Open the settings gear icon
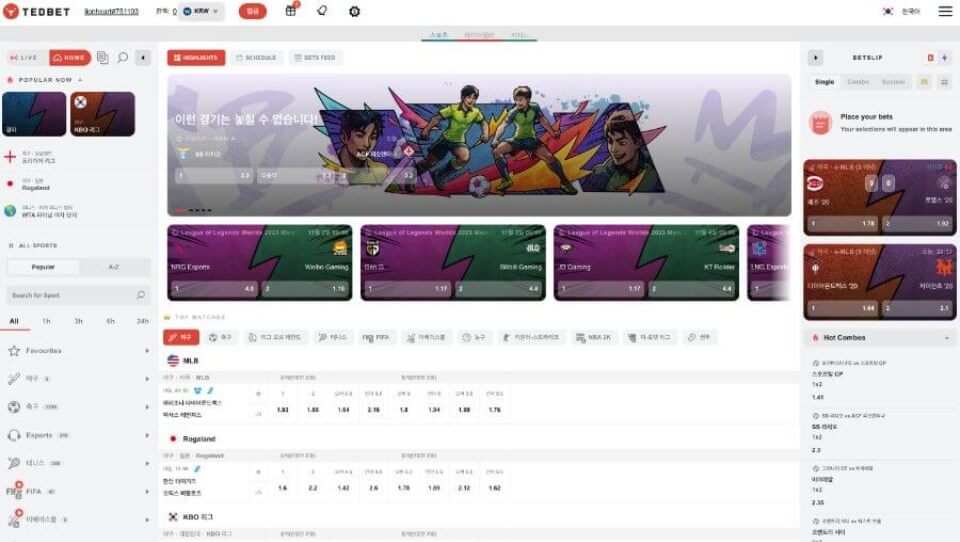This screenshot has width=960, height=542. 354,11
